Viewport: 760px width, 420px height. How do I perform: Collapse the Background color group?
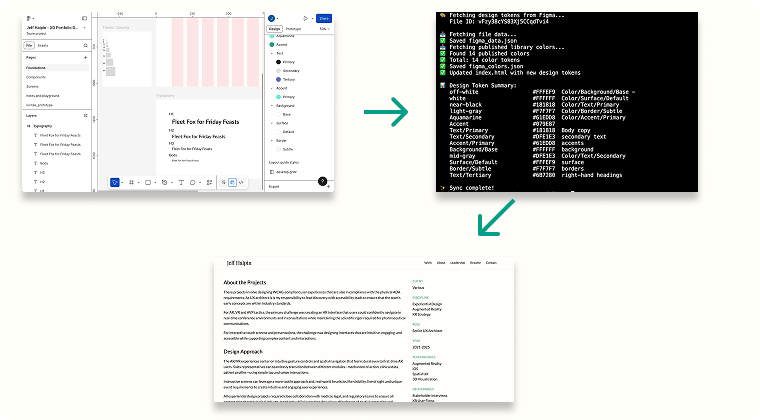tap(272, 106)
